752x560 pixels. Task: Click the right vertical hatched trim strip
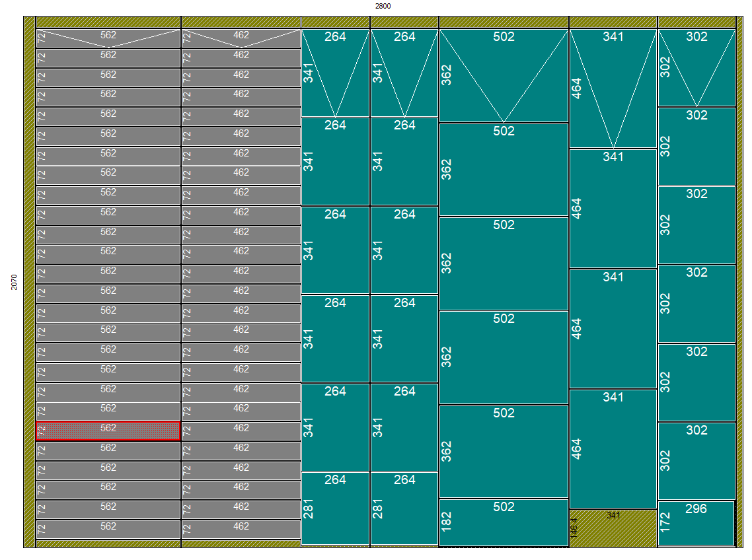739,282
